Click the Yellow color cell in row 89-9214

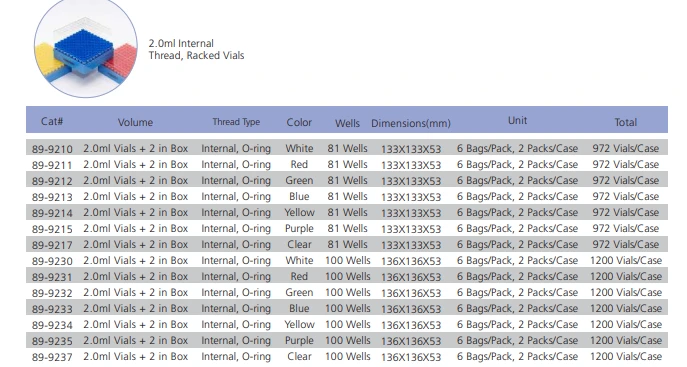tap(299, 212)
